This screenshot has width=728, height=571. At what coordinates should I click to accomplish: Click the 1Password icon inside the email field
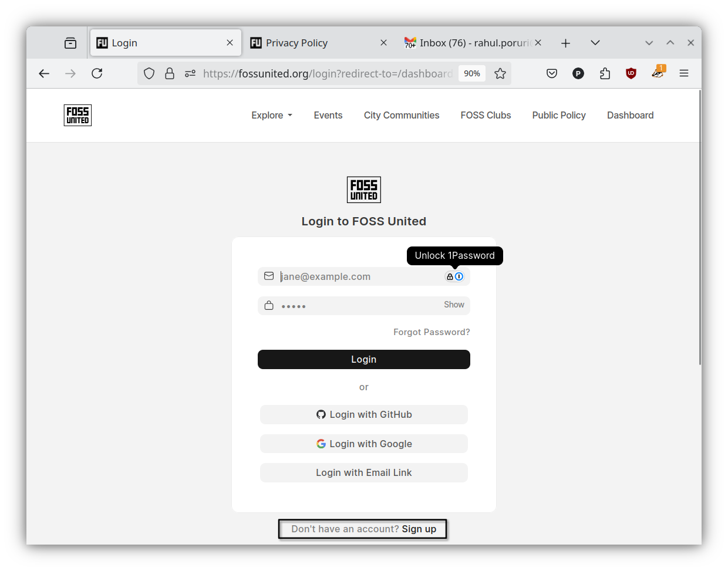tap(459, 276)
